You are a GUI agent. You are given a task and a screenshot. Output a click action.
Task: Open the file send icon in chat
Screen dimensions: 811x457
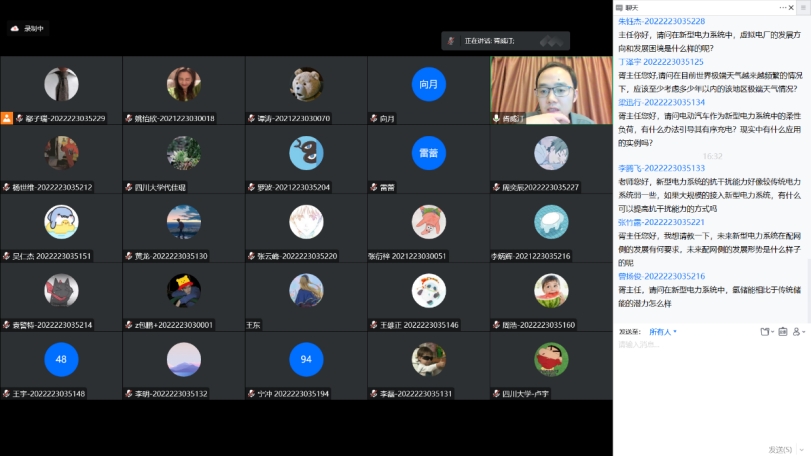(x=765, y=331)
